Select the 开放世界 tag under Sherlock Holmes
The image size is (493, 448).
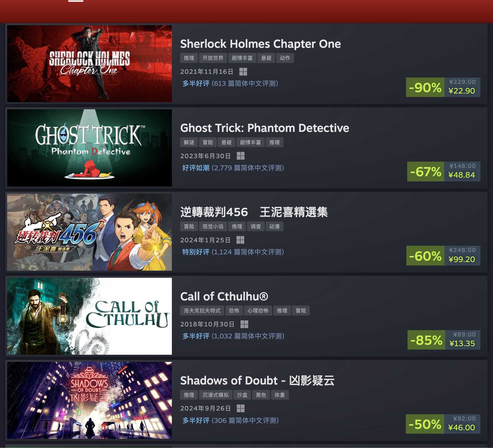click(x=213, y=58)
